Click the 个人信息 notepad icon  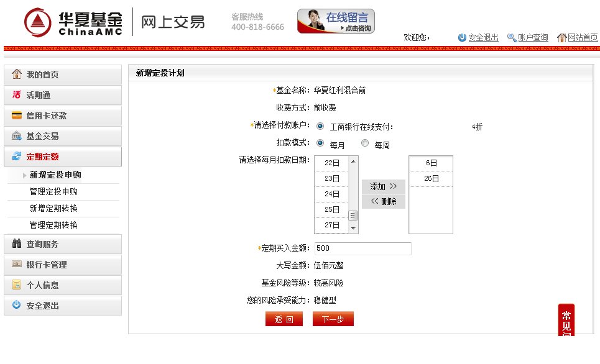[17, 286]
